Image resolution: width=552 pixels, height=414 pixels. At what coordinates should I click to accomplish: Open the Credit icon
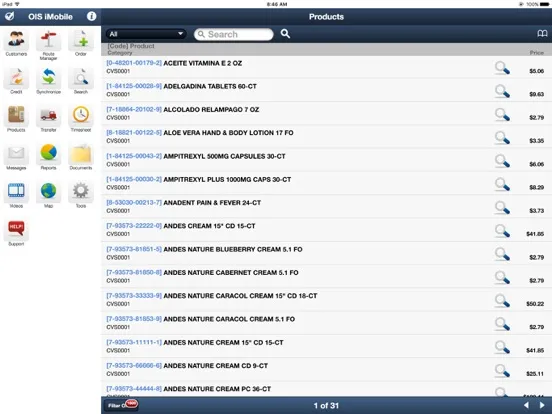click(16, 78)
